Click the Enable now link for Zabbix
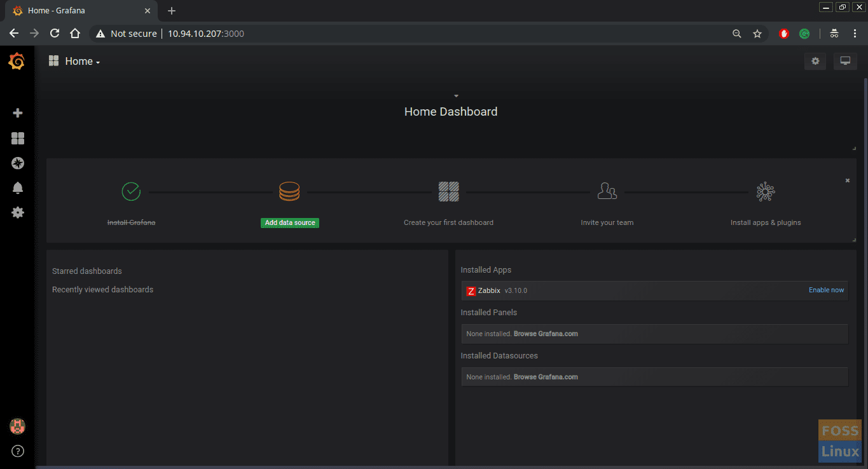Image resolution: width=868 pixels, height=469 pixels. [x=826, y=290]
